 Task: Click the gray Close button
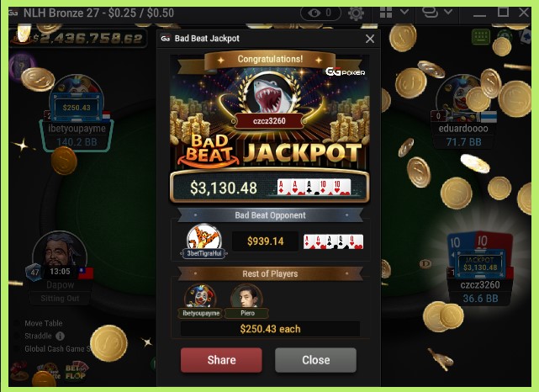(315, 360)
